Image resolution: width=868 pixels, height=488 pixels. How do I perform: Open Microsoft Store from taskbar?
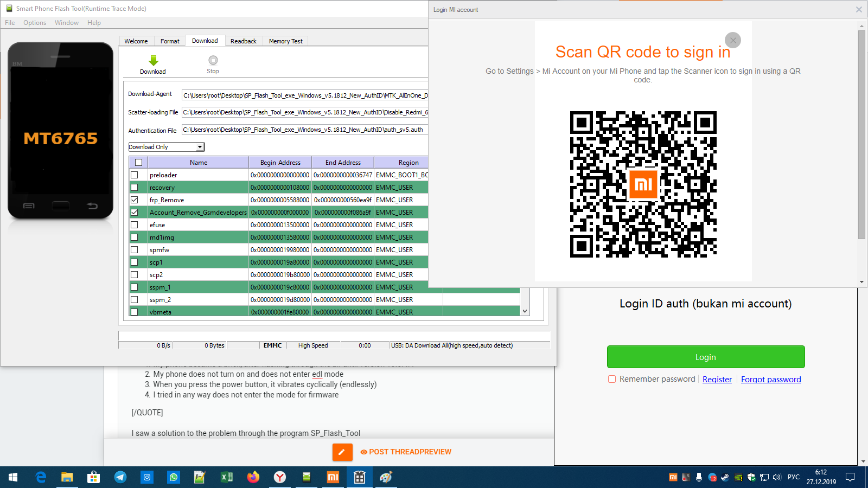(93, 477)
